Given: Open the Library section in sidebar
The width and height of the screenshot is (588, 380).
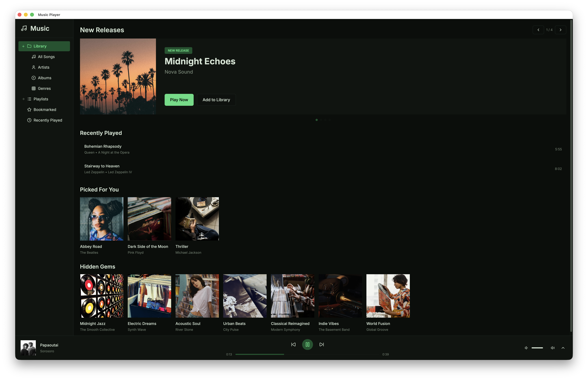Looking at the screenshot, I should [x=40, y=46].
